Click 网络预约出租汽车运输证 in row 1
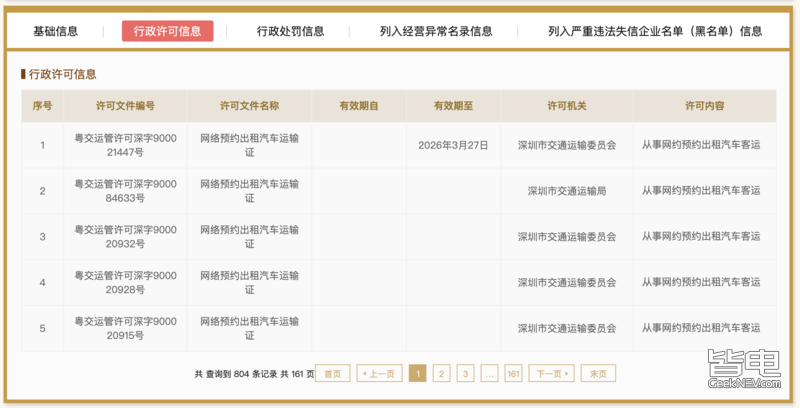The image size is (800, 408). (249, 145)
